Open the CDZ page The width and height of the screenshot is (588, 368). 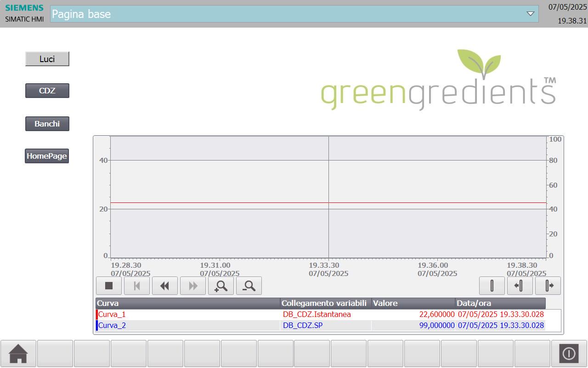pyautogui.click(x=47, y=91)
